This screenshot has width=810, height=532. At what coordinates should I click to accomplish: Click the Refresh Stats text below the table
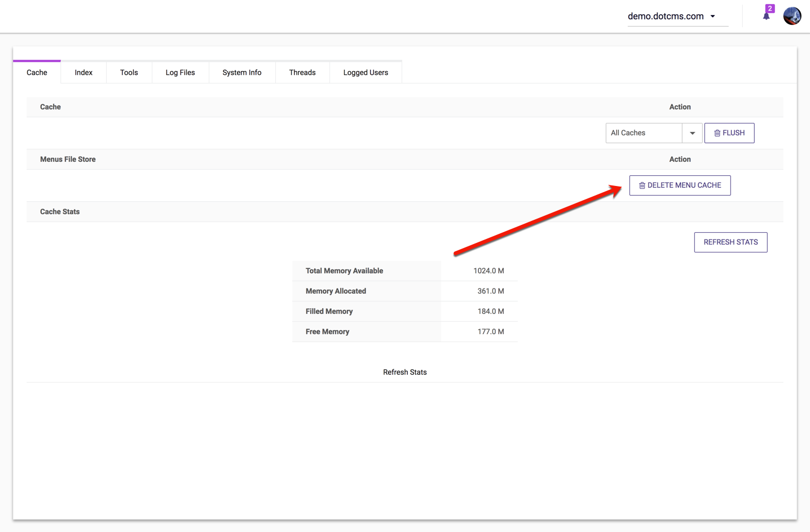pos(404,372)
